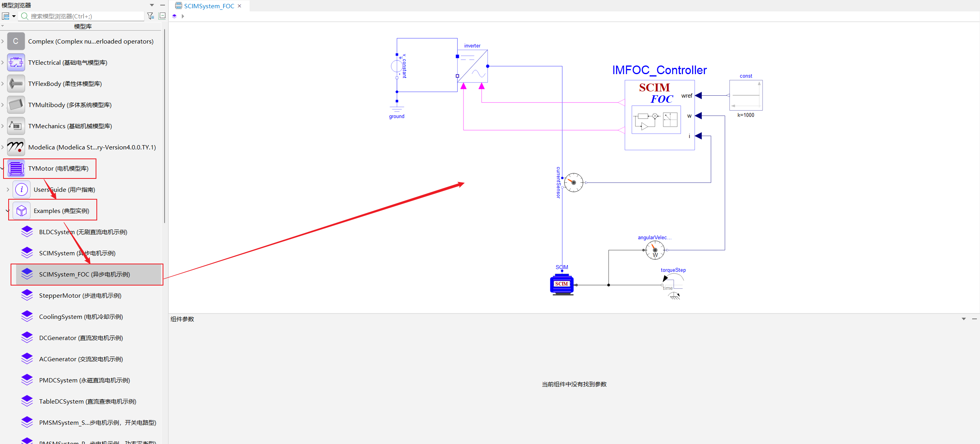Switch to the SCIMSystem_FOC tab
The height and width of the screenshot is (444, 980).
(209, 6)
